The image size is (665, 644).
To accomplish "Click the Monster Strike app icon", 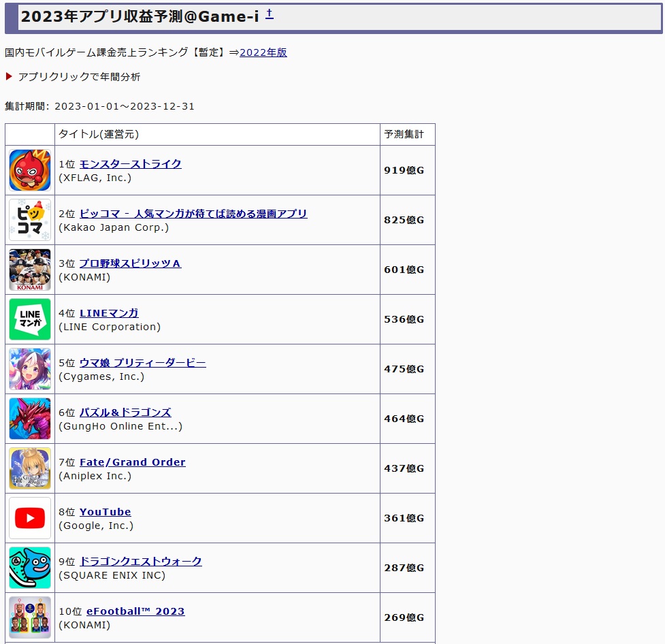I will pos(30,170).
